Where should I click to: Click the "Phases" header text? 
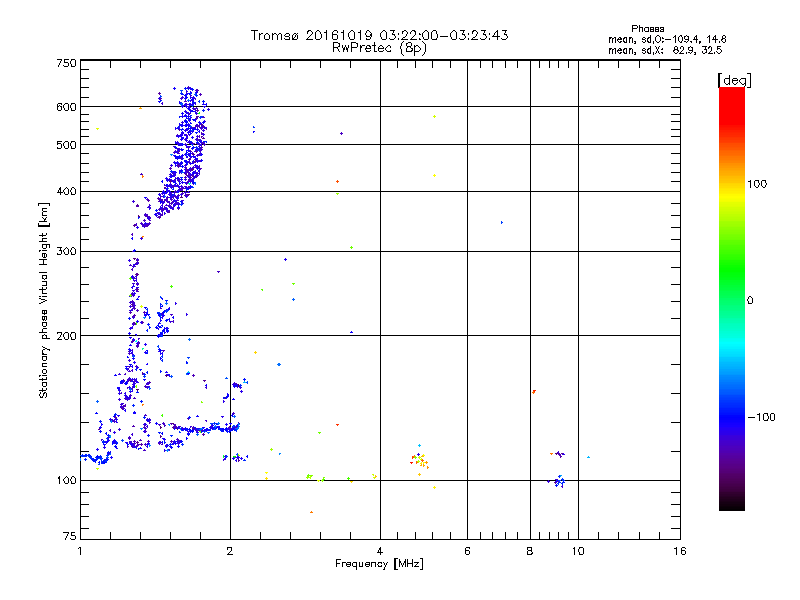tap(647, 29)
